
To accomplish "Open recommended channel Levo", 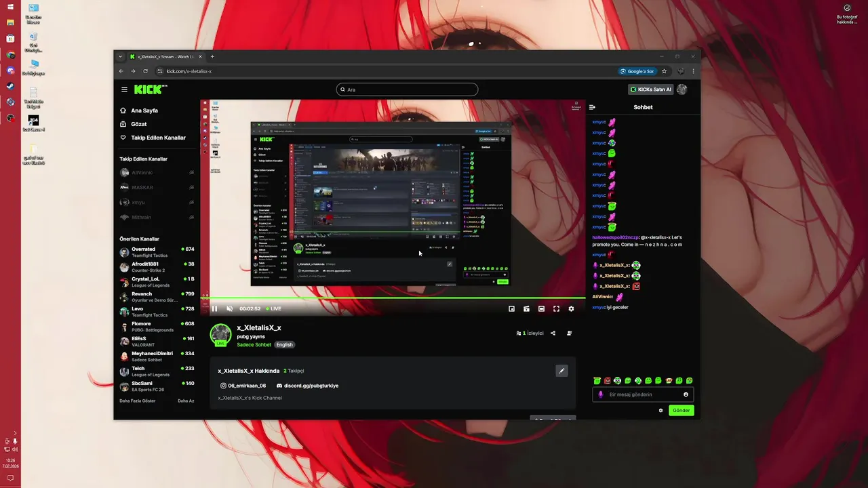I will click(x=157, y=312).
